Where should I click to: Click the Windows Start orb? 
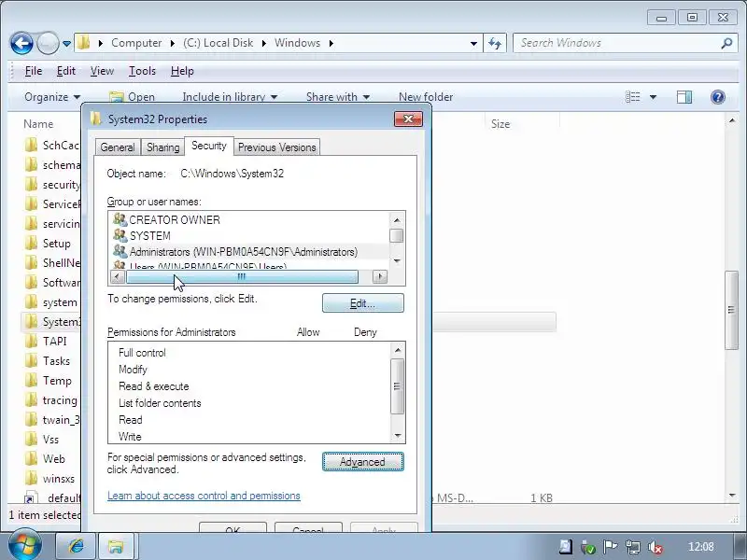tap(24, 546)
